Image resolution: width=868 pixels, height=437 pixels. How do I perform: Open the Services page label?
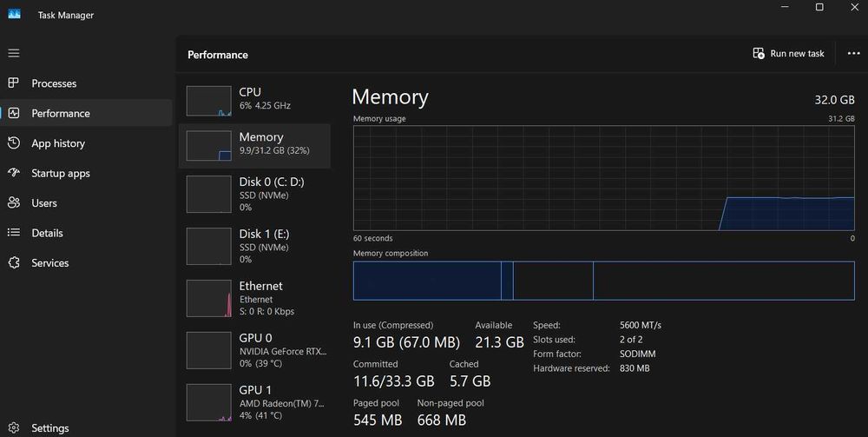pos(50,262)
